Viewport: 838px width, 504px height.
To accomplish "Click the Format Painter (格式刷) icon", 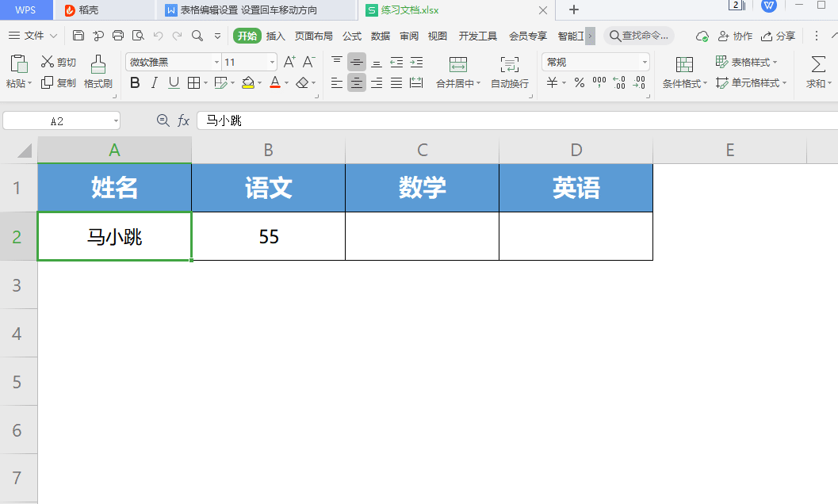I will (98, 64).
